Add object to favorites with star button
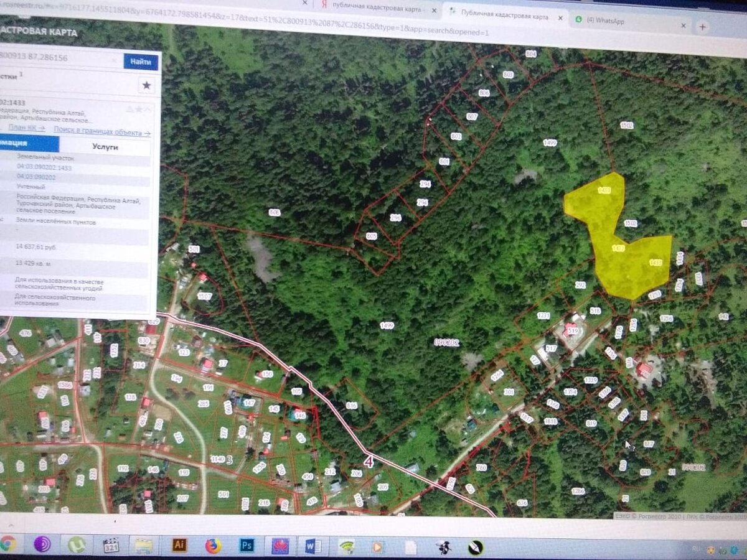The image size is (747, 560). (146, 85)
